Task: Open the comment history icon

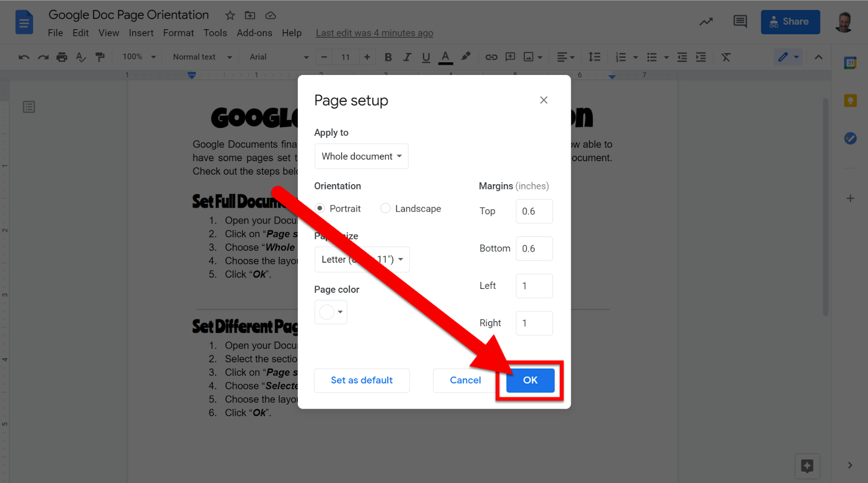Action: coord(740,22)
